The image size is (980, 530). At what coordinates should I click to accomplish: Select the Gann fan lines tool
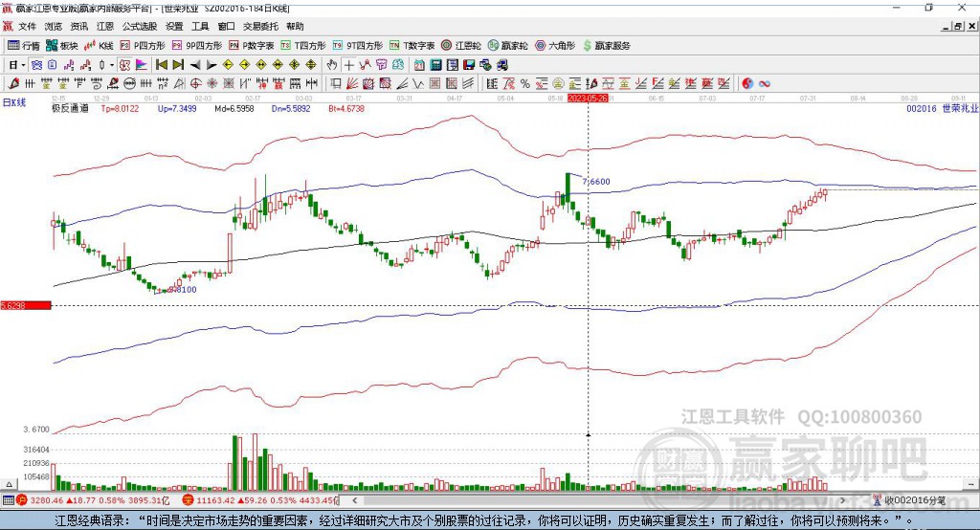[352, 83]
